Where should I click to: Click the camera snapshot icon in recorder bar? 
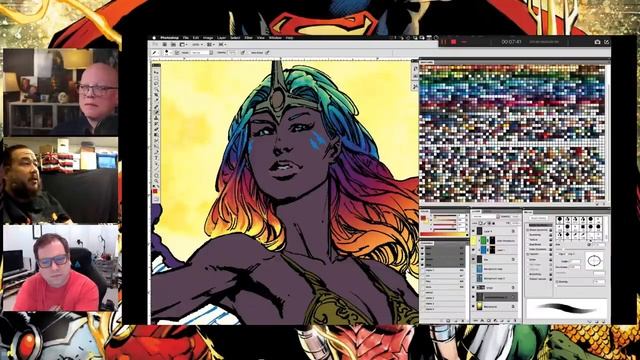click(x=597, y=42)
